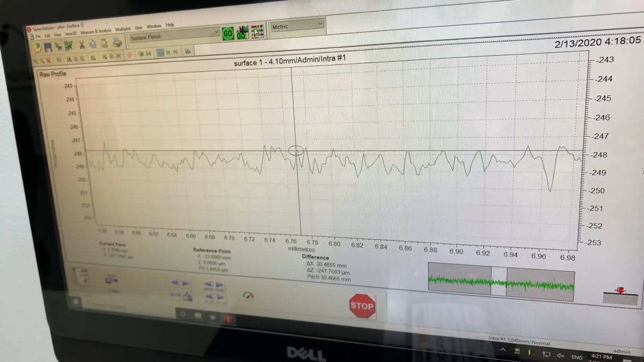Screen dimensions: 644x362
Task: Mute or unmute the system tray speaker
Action: click(561, 354)
